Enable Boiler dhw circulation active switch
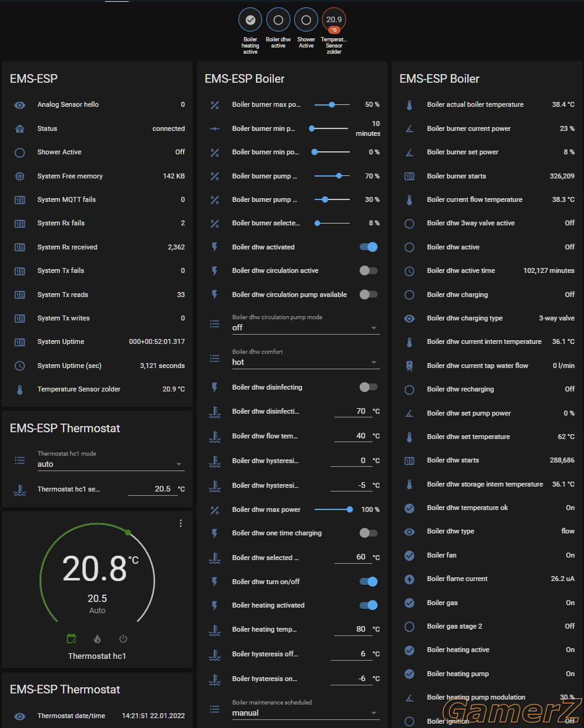 tap(368, 270)
